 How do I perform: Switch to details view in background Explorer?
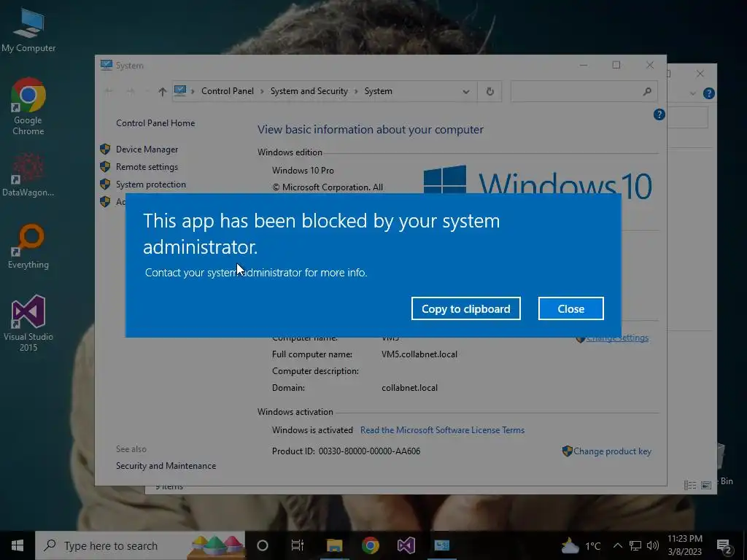pyautogui.click(x=690, y=485)
